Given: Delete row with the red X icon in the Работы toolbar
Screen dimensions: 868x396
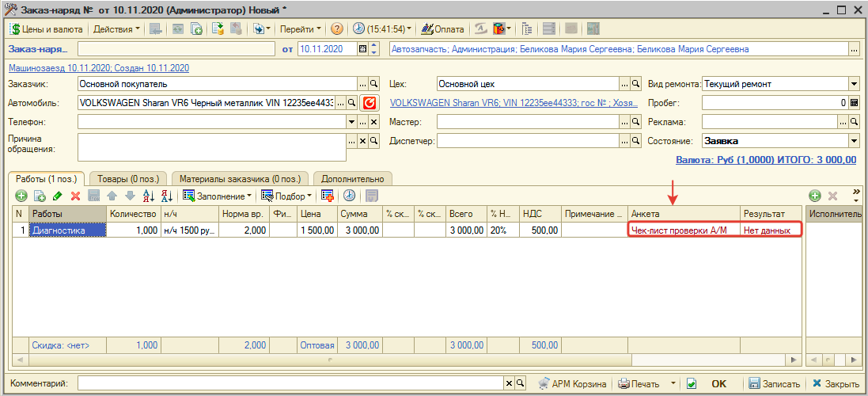Looking at the screenshot, I should click(76, 196).
